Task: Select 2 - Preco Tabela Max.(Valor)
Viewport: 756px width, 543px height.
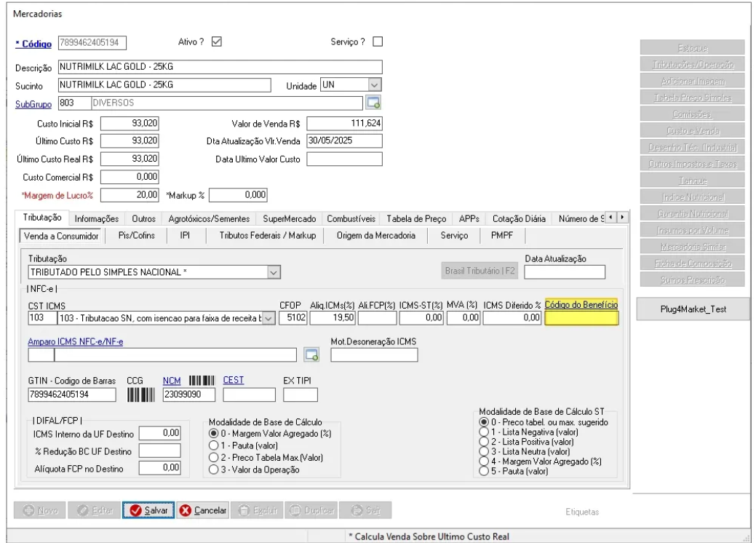Action: click(x=214, y=458)
